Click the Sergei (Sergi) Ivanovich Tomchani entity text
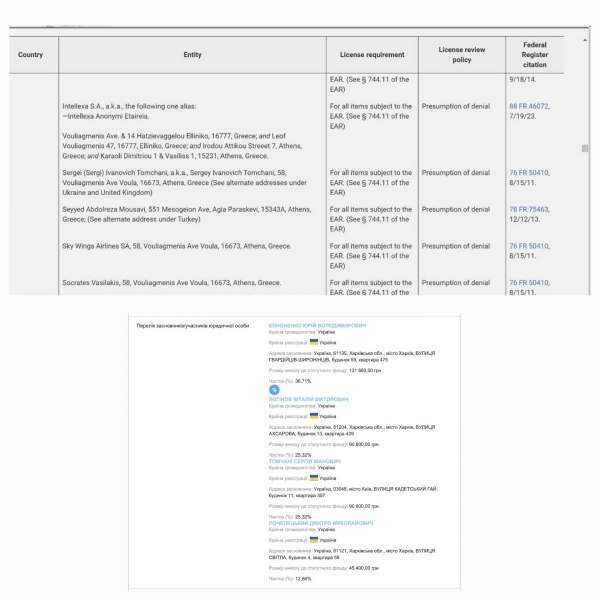 point(184,183)
